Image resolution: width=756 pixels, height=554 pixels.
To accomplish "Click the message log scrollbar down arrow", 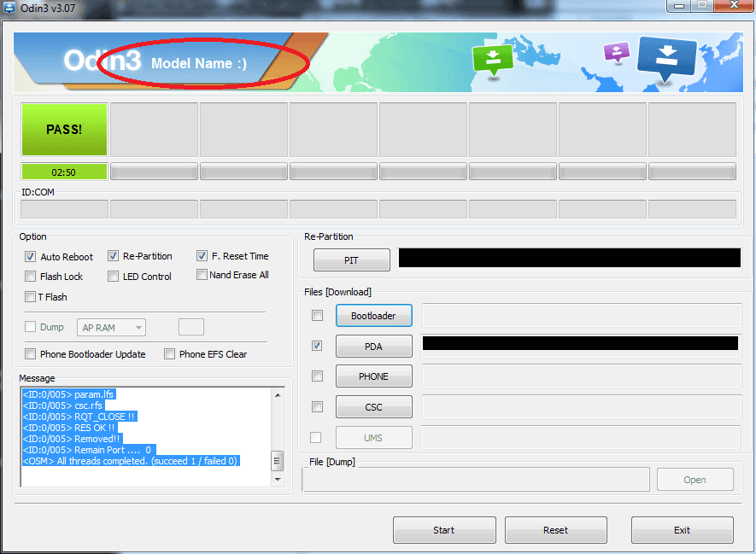I will (278, 480).
